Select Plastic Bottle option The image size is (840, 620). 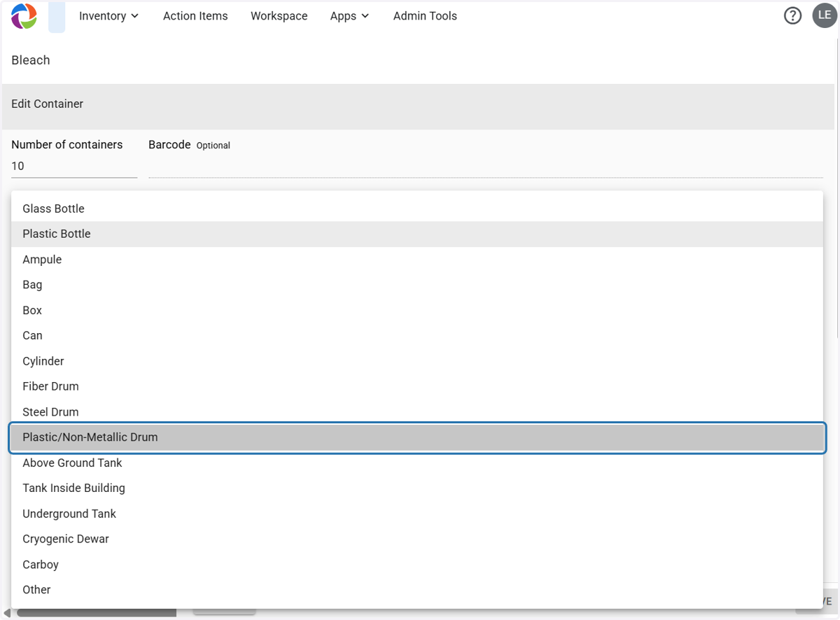pyautogui.click(x=417, y=234)
